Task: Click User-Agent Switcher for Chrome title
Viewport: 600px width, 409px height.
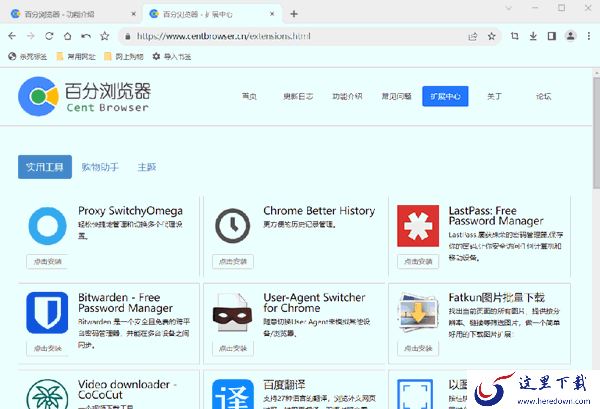Action: pyautogui.click(x=314, y=303)
